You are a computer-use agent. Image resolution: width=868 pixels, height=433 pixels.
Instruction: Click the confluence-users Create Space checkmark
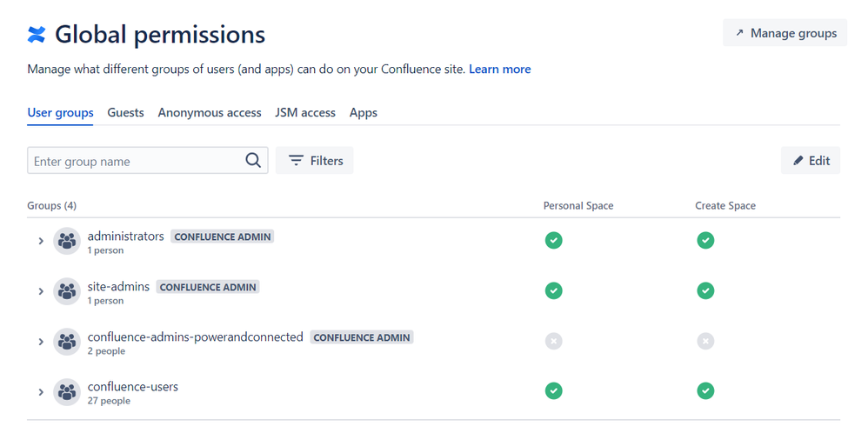point(705,391)
